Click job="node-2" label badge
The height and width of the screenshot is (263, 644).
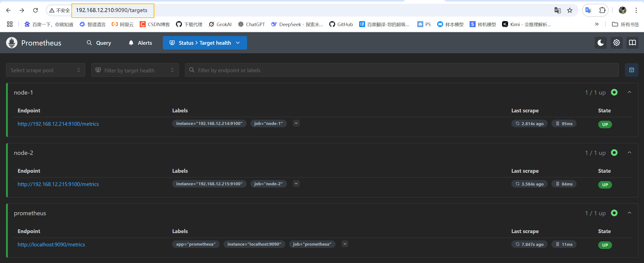tap(268, 184)
